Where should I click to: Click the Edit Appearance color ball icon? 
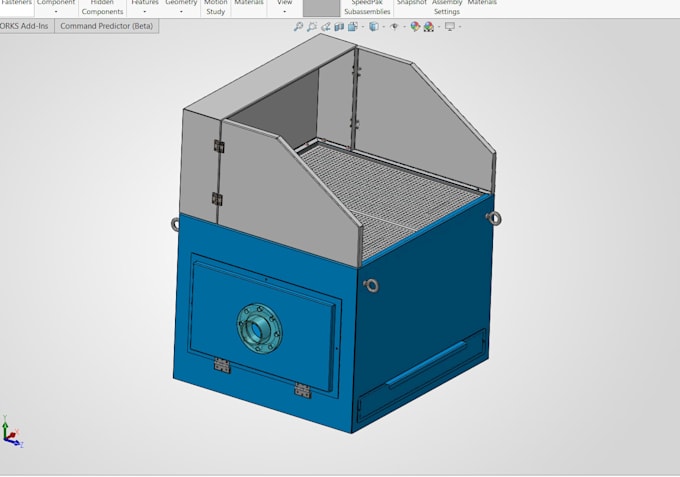(x=415, y=27)
